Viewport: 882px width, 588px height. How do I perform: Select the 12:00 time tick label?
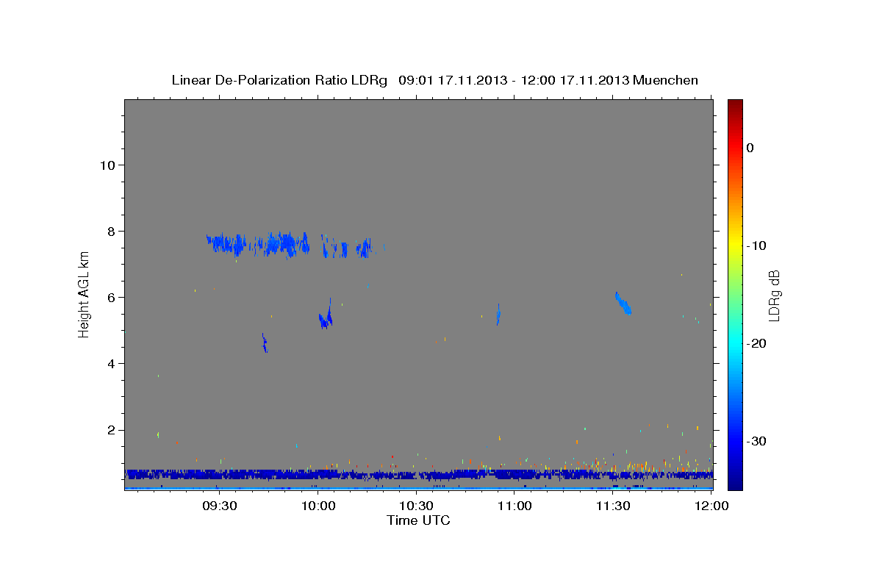point(711,506)
